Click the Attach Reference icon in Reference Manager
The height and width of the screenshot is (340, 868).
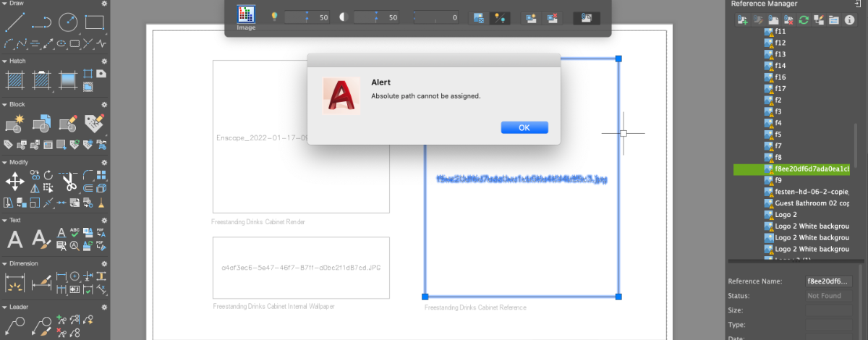(742, 20)
